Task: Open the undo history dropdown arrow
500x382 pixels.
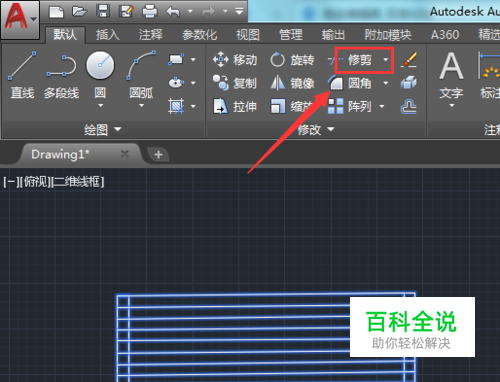Action: tap(190, 12)
